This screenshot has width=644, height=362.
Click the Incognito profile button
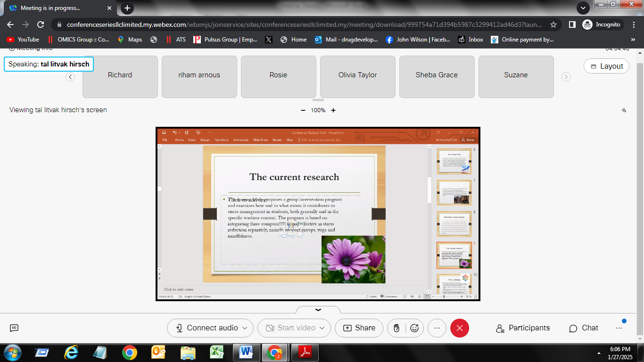[603, 25]
